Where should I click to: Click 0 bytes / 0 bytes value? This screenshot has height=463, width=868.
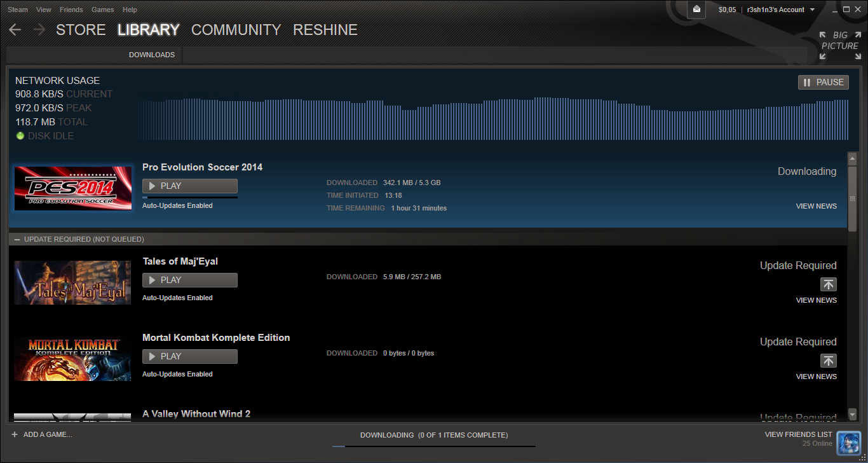pyautogui.click(x=409, y=353)
